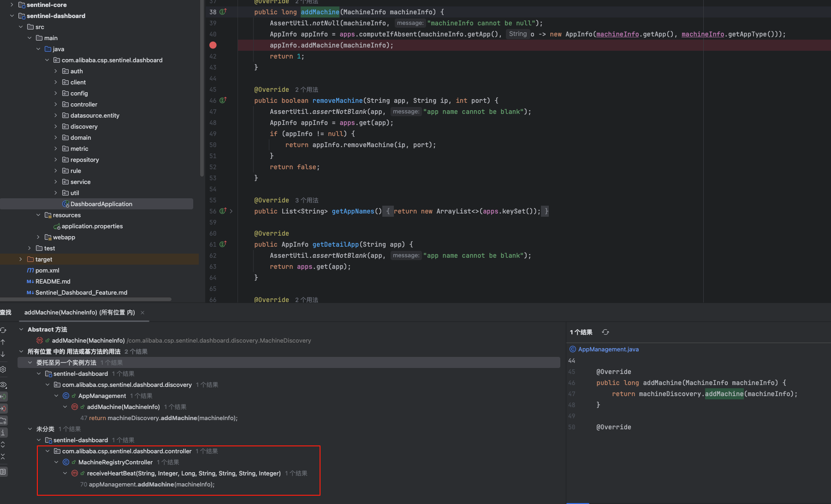Image resolution: width=831 pixels, height=504 pixels.
Task: Jump to next occurrence with down arrow
Action: coord(3,354)
